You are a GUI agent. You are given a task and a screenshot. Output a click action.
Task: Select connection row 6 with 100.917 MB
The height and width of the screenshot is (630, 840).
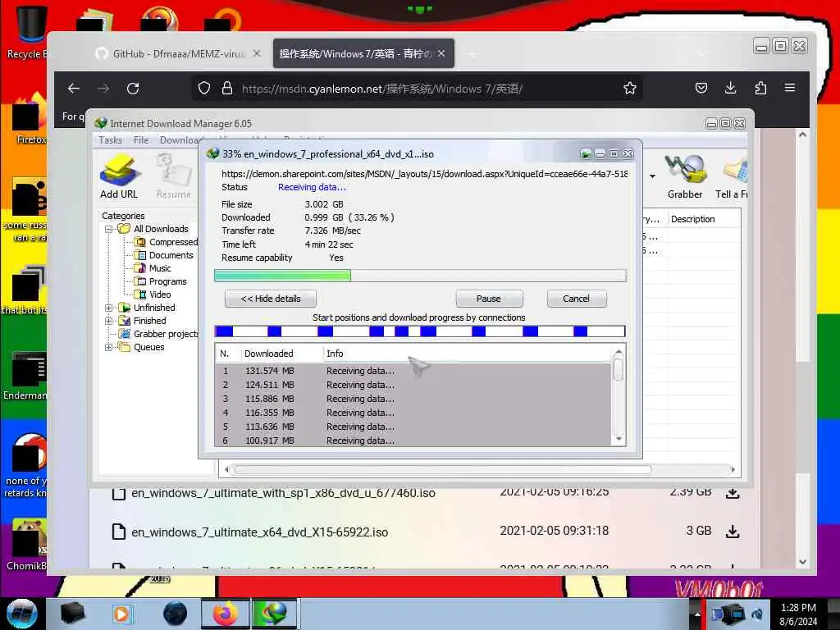coord(413,441)
